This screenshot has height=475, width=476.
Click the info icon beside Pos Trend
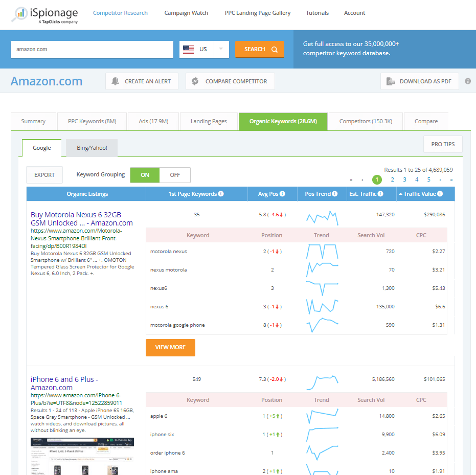(x=334, y=194)
